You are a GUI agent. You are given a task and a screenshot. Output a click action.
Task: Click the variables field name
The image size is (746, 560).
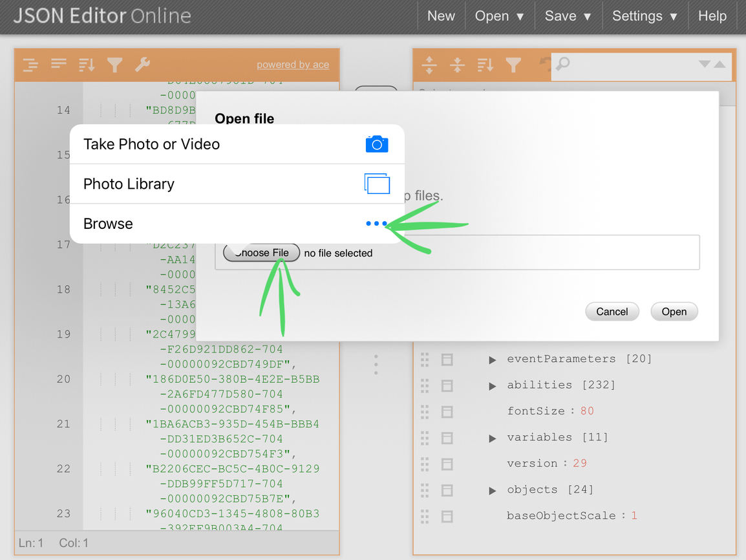pos(539,437)
